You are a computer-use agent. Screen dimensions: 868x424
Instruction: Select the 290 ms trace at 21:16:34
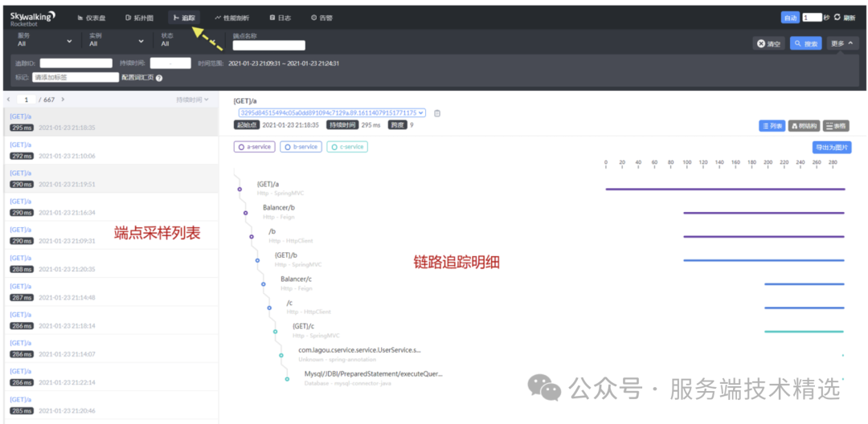[x=111, y=206]
